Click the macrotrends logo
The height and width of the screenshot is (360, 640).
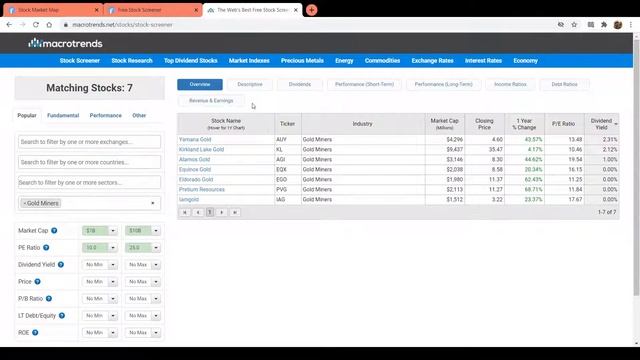click(65, 43)
